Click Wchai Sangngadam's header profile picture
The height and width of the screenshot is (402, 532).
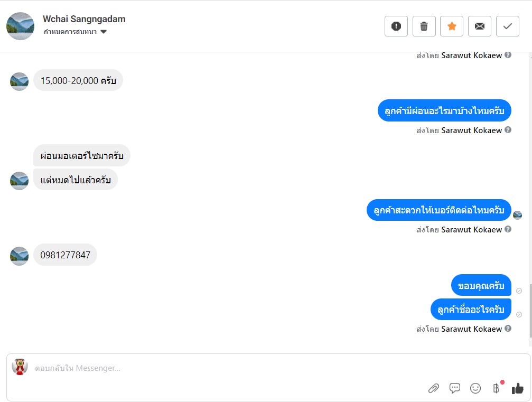tap(21, 26)
